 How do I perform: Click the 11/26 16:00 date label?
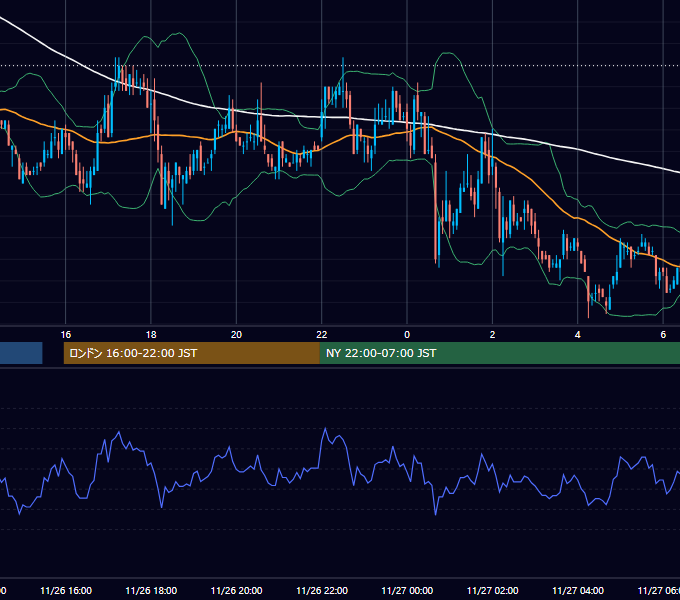66,591
